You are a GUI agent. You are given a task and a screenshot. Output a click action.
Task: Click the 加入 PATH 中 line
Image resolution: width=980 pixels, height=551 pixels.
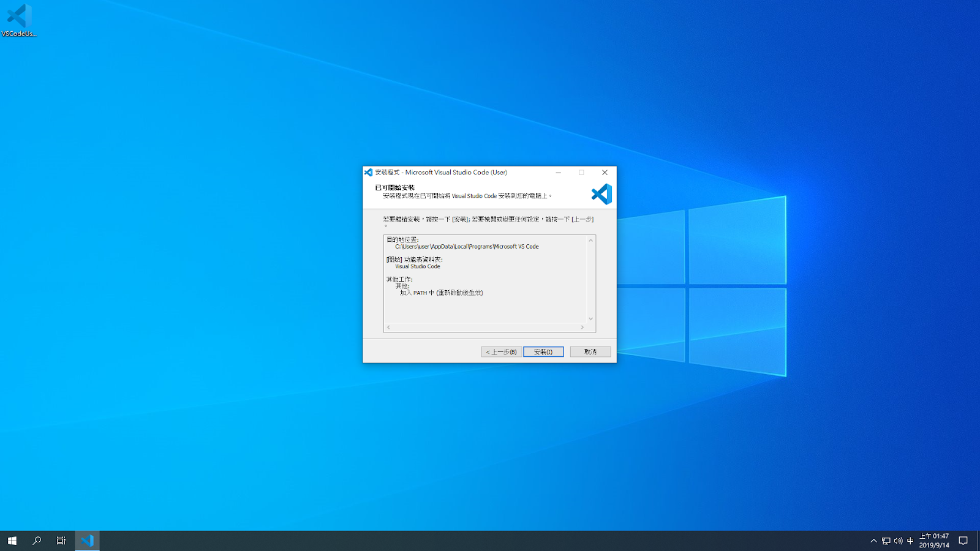tap(441, 293)
